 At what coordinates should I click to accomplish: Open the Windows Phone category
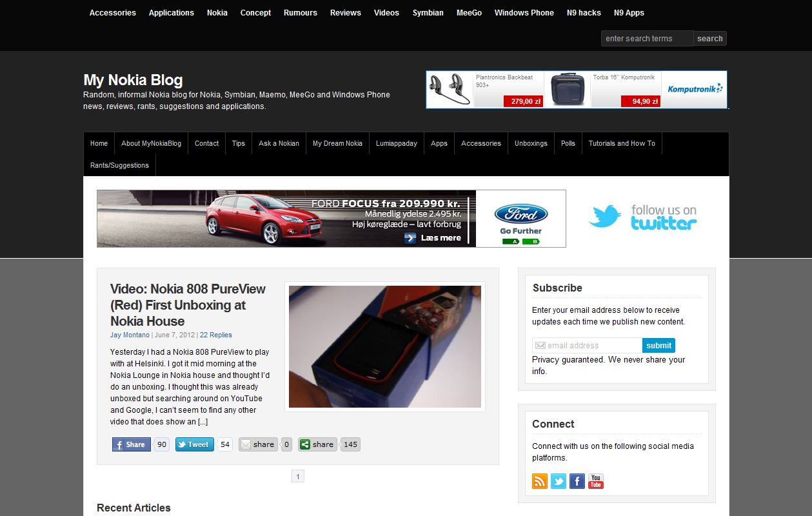coord(524,13)
